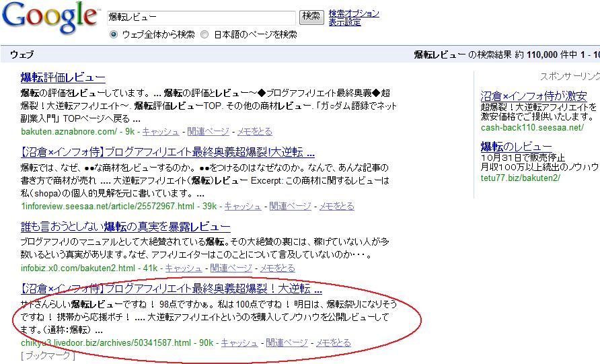Image resolution: width=600 pixels, height=364 pixels.
Task: Open result 爆転評価レビュー
Action: coord(63,77)
